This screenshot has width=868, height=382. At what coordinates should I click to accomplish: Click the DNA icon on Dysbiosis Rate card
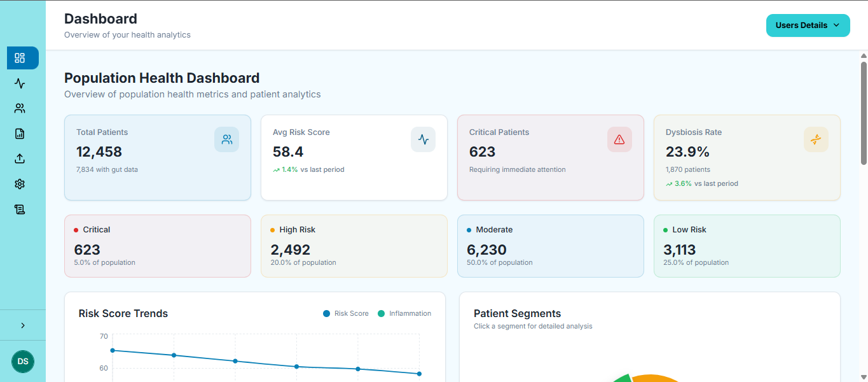(x=816, y=139)
